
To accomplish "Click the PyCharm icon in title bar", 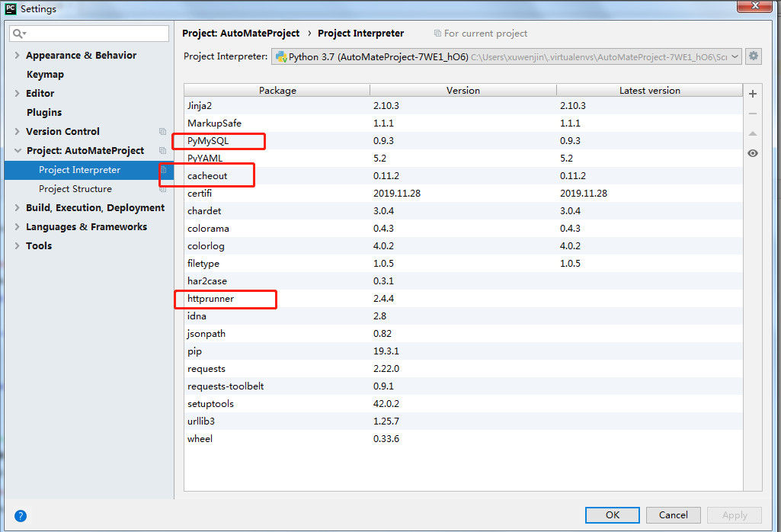I will (11, 8).
